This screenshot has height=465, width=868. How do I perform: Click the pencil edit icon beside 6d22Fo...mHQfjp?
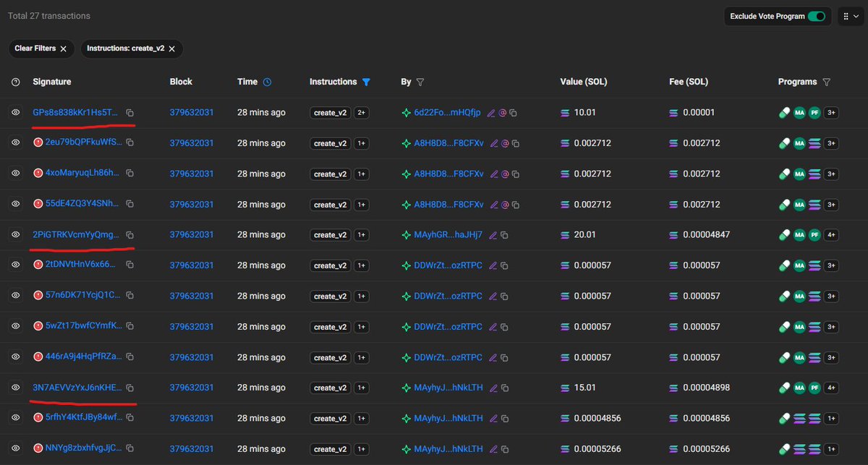click(491, 112)
